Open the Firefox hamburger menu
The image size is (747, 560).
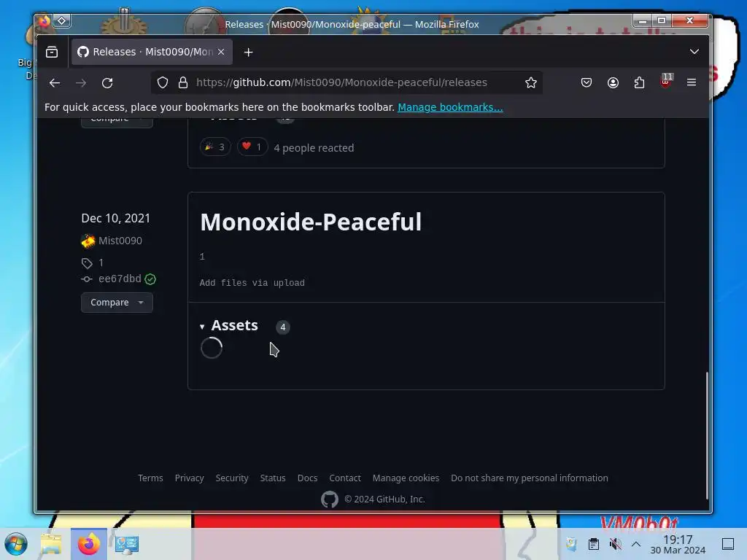tap(692, 82)
